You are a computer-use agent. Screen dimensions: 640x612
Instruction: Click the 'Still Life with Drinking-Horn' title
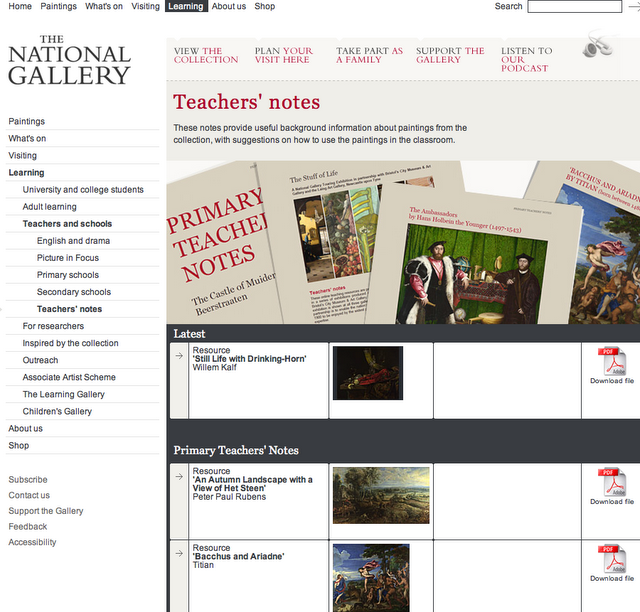(x=249, y=359)
